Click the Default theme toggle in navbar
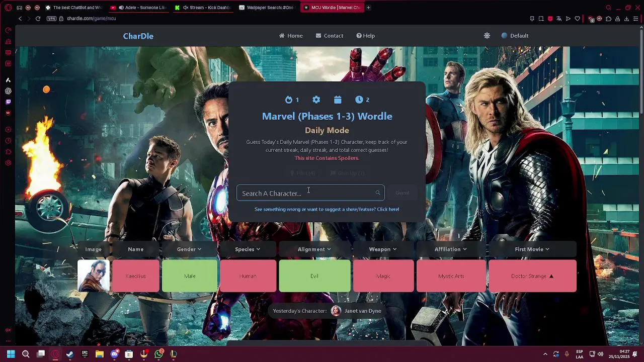Screen dimensions: 644x362 pyautogui.click(x=515, y=36)
